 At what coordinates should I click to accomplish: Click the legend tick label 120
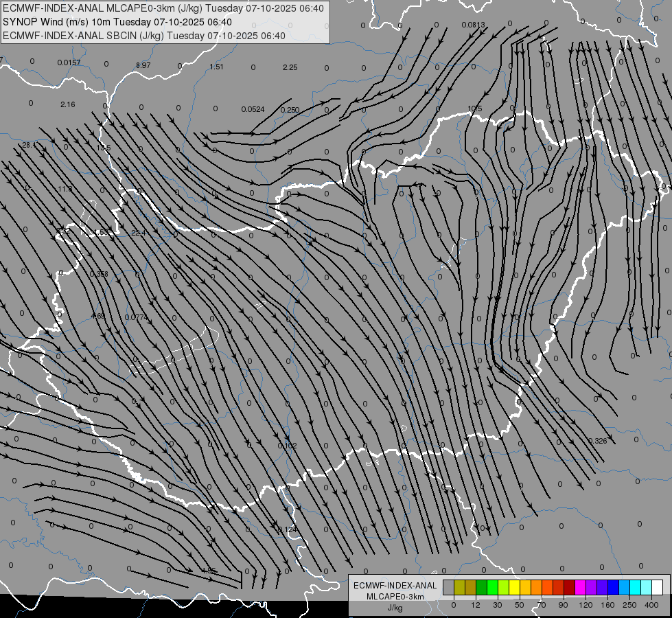click(x=586, y=605)
